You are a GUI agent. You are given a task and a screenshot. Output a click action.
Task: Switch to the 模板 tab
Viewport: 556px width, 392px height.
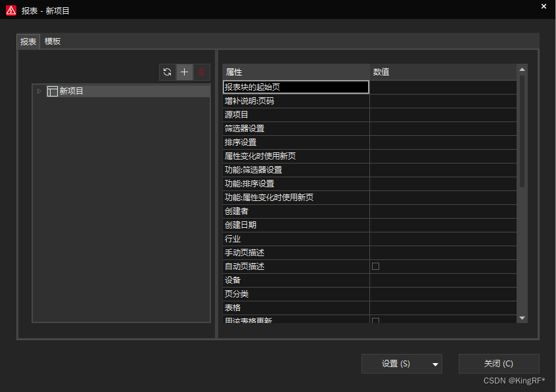click(53, 41)
